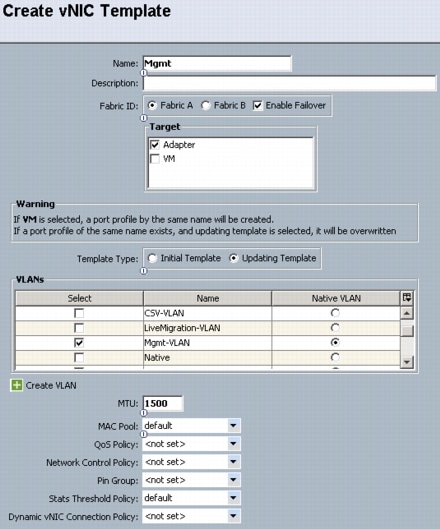Check the LiveMigration-VLAN select box
The width and height of the screenshot is (440, 529).
point(79,328)
